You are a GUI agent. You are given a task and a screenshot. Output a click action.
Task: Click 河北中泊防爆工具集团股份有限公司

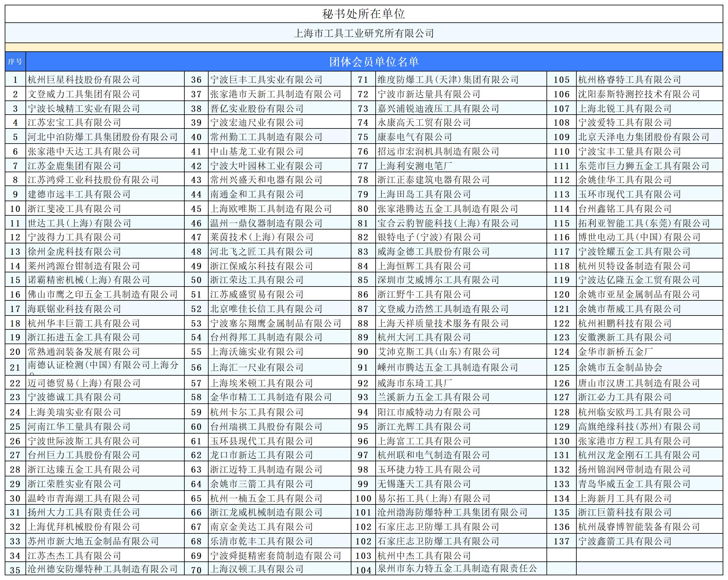103,137
